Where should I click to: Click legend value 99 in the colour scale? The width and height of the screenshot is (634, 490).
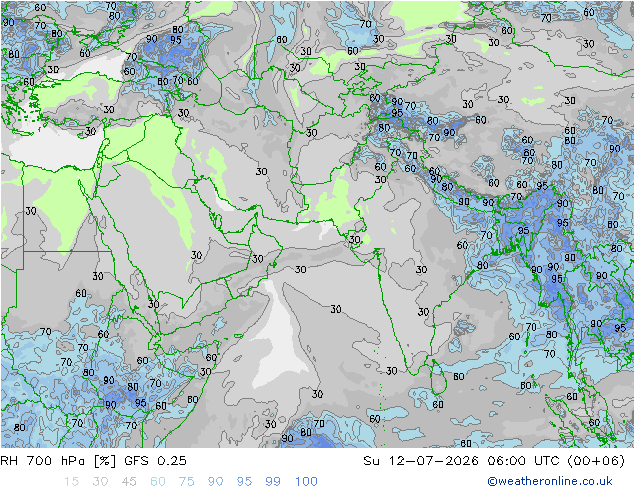[x=273, y=482]
